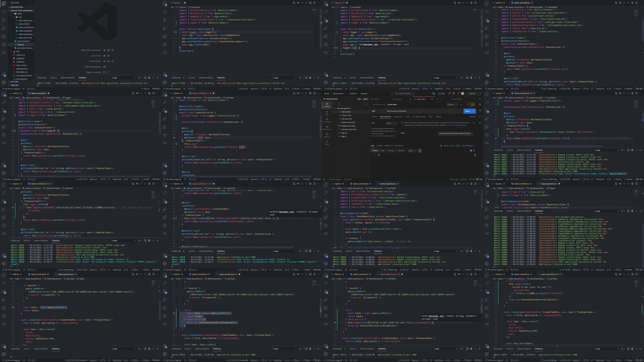This screenshot has height=362, width=644.
Task: Click the copy response icon in Postman
Action: [x=471, y=150]
